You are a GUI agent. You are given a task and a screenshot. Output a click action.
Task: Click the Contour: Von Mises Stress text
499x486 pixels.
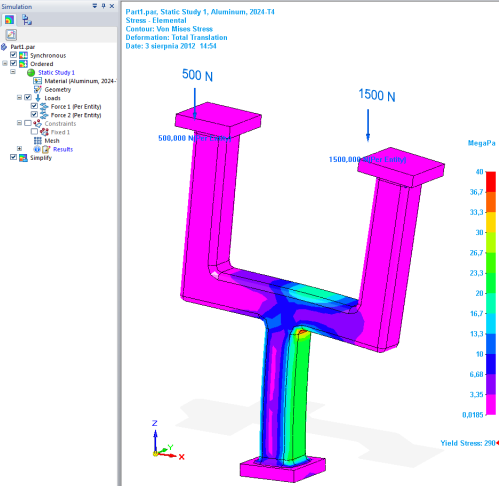point(169,29)
